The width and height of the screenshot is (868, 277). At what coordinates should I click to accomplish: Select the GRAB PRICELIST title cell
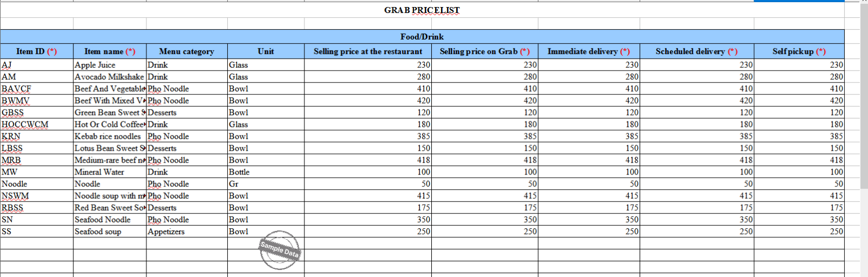point(422,10)
